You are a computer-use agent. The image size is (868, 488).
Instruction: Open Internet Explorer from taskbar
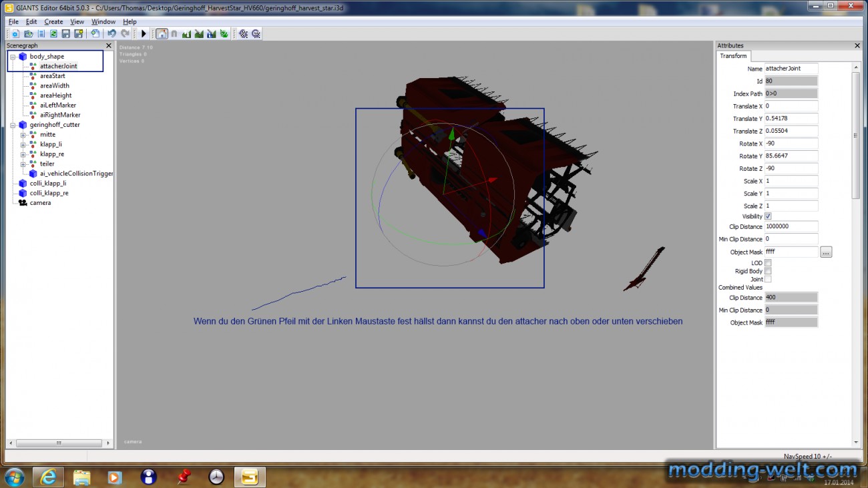coord(48,477)
